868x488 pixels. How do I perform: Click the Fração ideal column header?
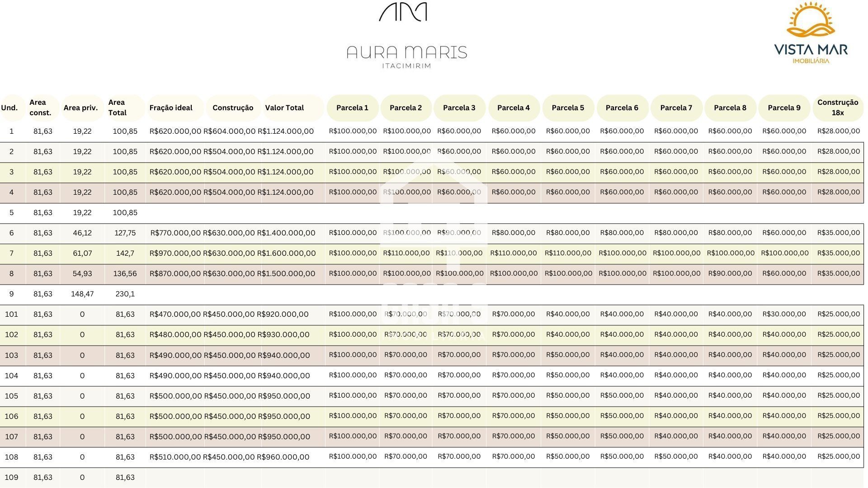pos(171,108)
